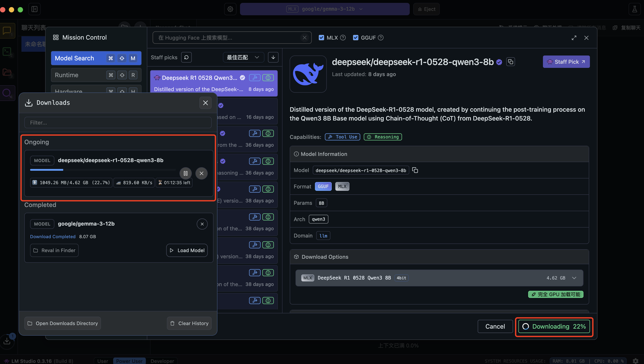Copy the deepseek model title name
This screenshot has width=644, height=364.
coord(511,62)
